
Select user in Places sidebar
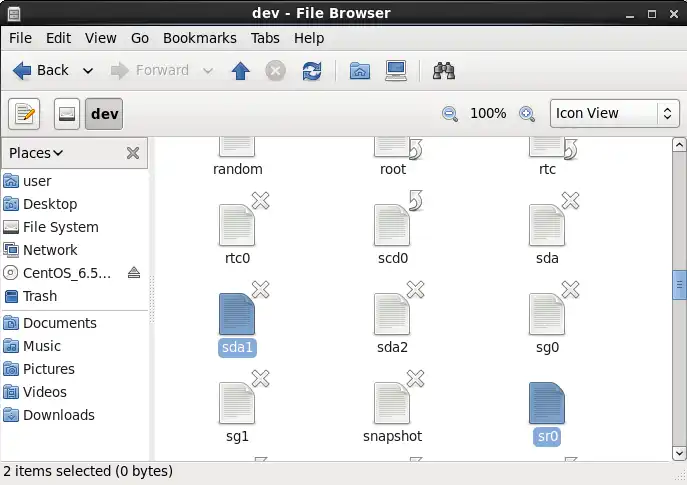[x=74, y=181]
